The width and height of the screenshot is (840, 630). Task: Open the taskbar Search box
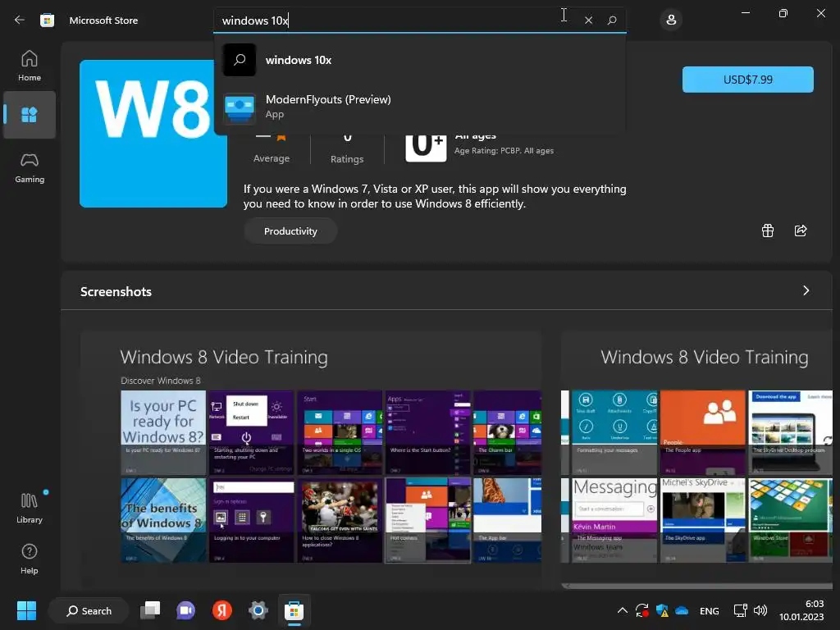click(89, 610)
